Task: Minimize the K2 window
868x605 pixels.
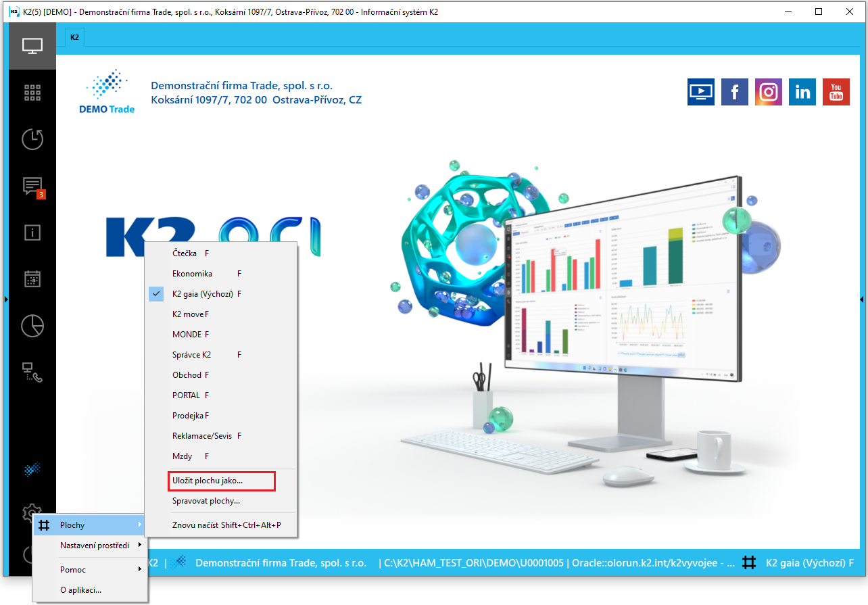Action: point(788,11)
